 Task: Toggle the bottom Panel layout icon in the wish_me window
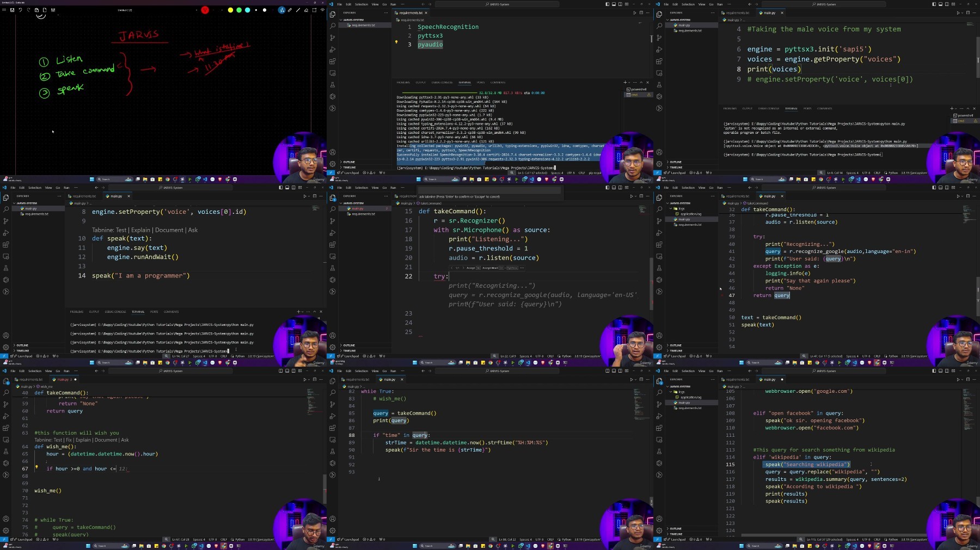point(287,370)
